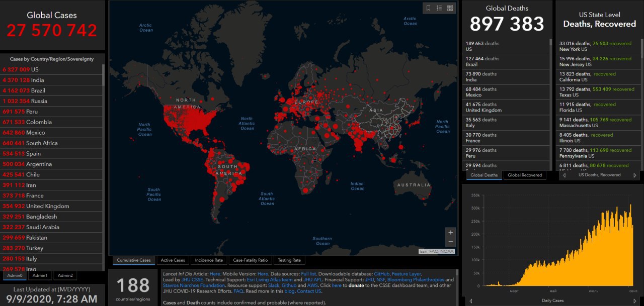Open the basemap gallery icon
This screenshot has height=306, width=644.
(x=450, y=8)
